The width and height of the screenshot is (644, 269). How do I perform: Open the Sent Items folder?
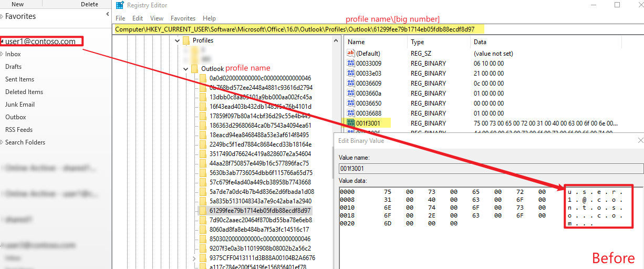click(20, 79)
